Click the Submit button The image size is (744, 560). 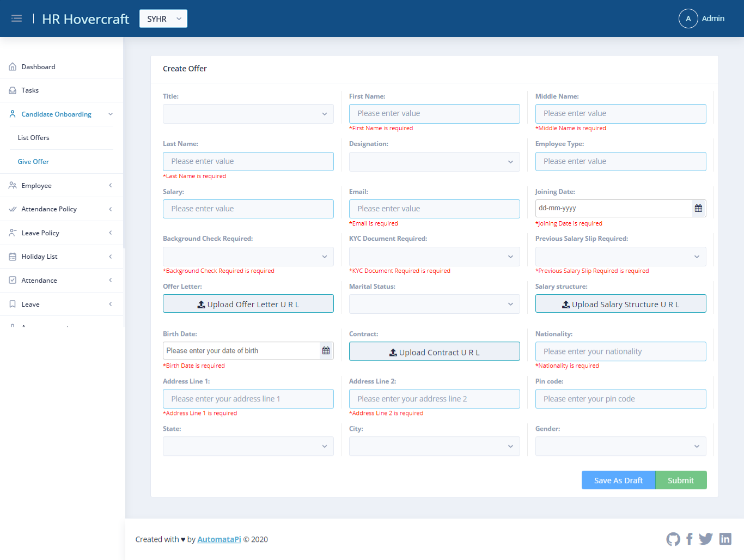(x=681, y=480)
